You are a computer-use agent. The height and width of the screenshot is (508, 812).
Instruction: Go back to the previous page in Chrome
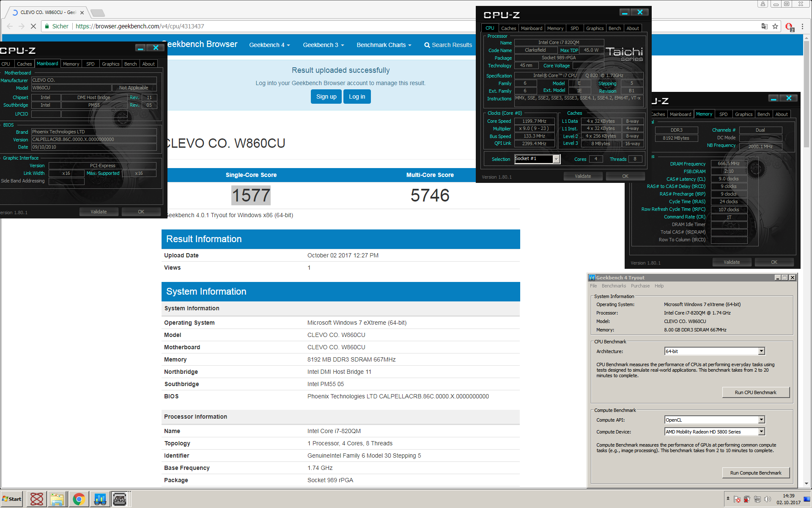pos(10,26)
